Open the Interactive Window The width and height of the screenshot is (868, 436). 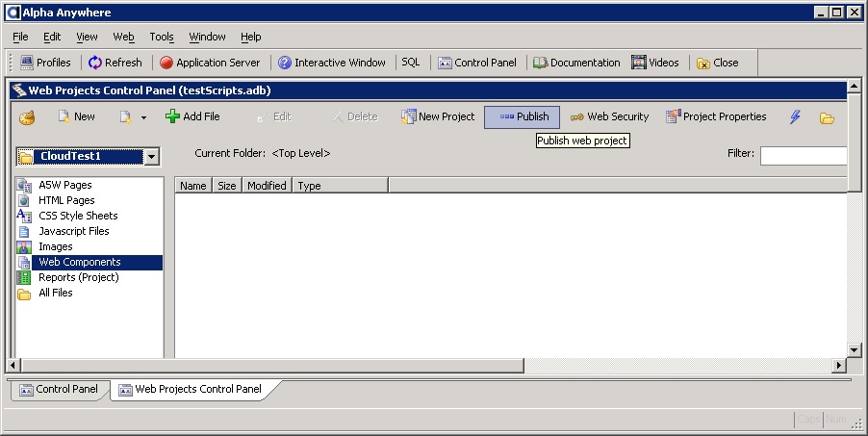(332, 63)
